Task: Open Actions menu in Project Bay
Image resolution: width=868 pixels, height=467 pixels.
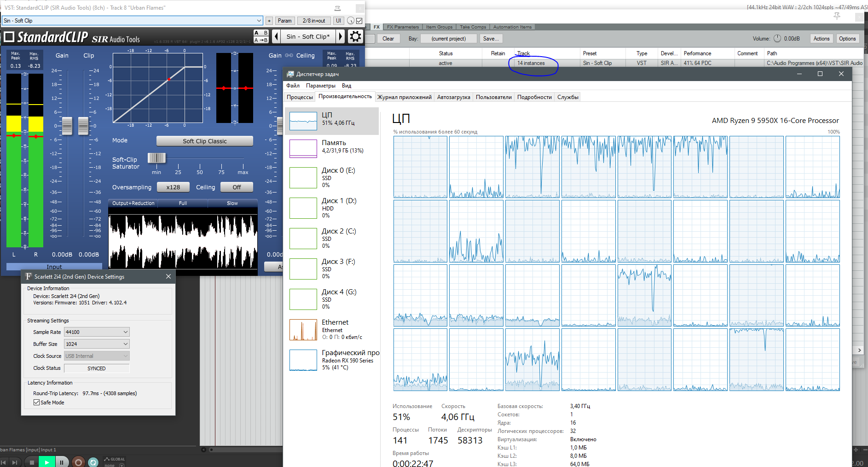Action: (822, 39)
